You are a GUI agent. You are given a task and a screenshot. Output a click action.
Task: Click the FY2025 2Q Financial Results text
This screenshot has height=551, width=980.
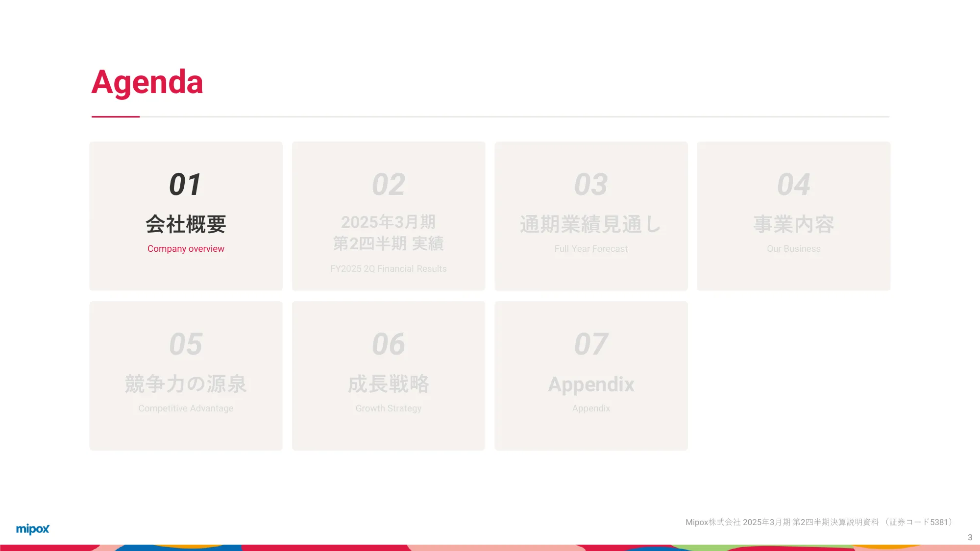(x=389, y=269)
